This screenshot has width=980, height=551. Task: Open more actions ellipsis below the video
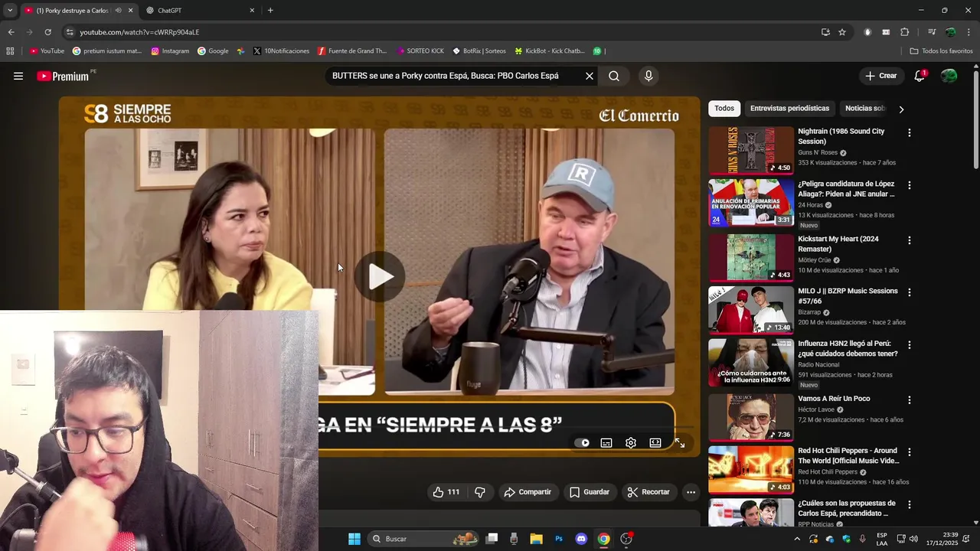coord(691,492)
